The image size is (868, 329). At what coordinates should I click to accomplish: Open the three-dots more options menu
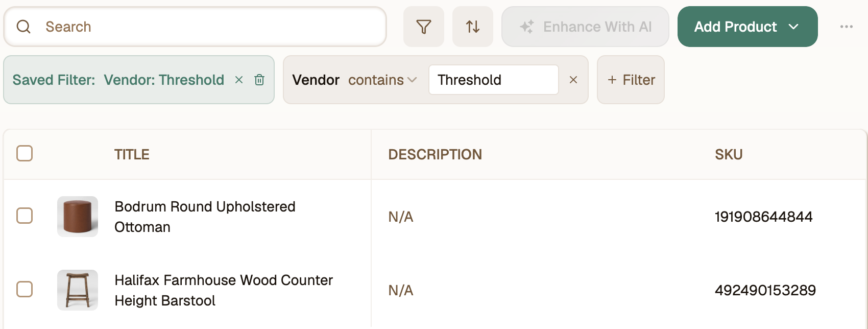(x=846, y=27)
